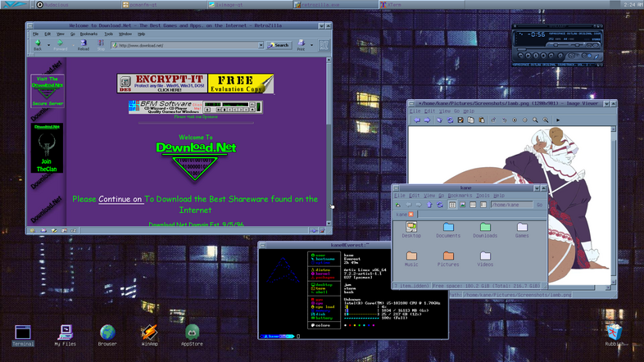
Task: Open Tools menu in RetroZilla
Action: click(x=108, y=34)
